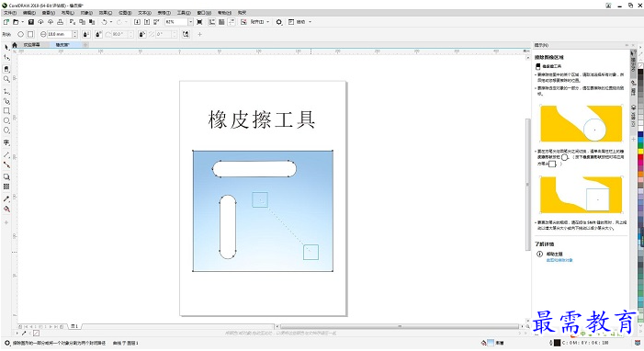Toggle pen pressure for eraser
The height and width of the screenshot is (351, 644).
click(86, 34)
